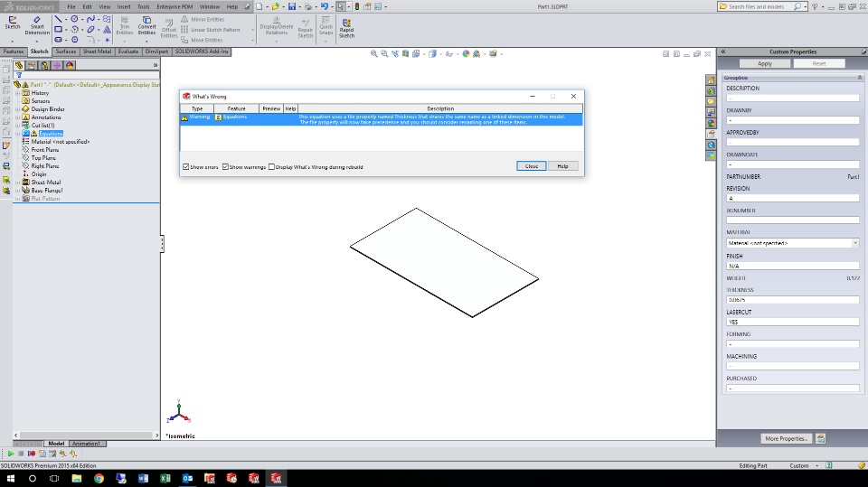This screenshot has height=487, width=868.
Task: Click Apply in Custom Properties
Action: [765, 63]
